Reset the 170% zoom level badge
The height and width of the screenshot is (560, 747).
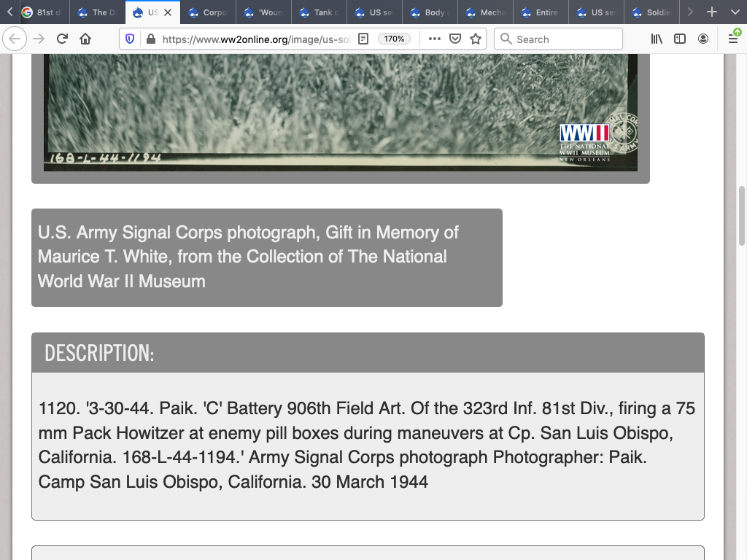click(x=394, y=39)
